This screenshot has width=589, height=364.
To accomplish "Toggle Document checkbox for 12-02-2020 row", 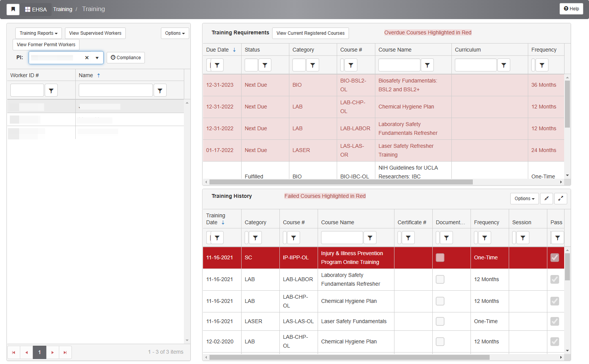I will pos(440,341).
